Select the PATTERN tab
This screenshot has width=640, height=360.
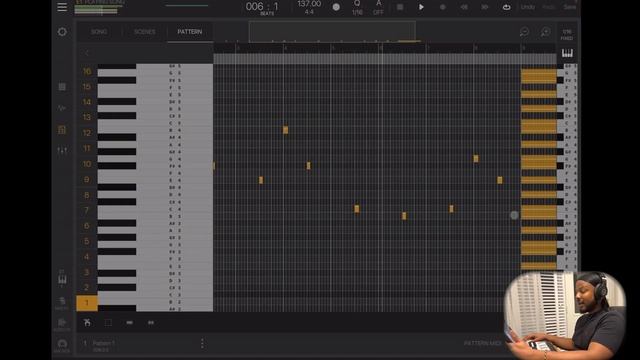click(190, 32)
